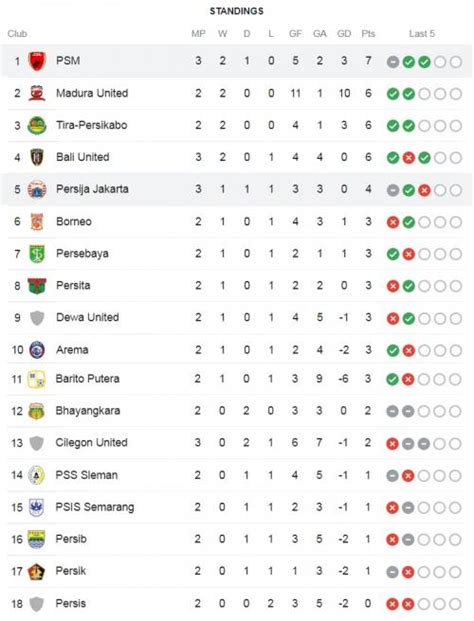Image resolution: width=474 pixels, height=621 pixels.
Task: Open the Borneo team name link
Action: (x=74, y=221)
